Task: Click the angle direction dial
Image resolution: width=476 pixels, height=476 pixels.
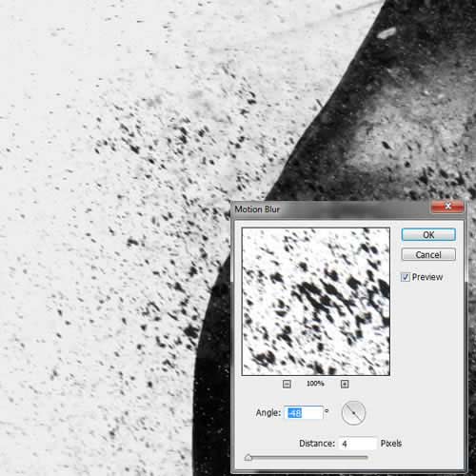Action: (x=353, y=413)
